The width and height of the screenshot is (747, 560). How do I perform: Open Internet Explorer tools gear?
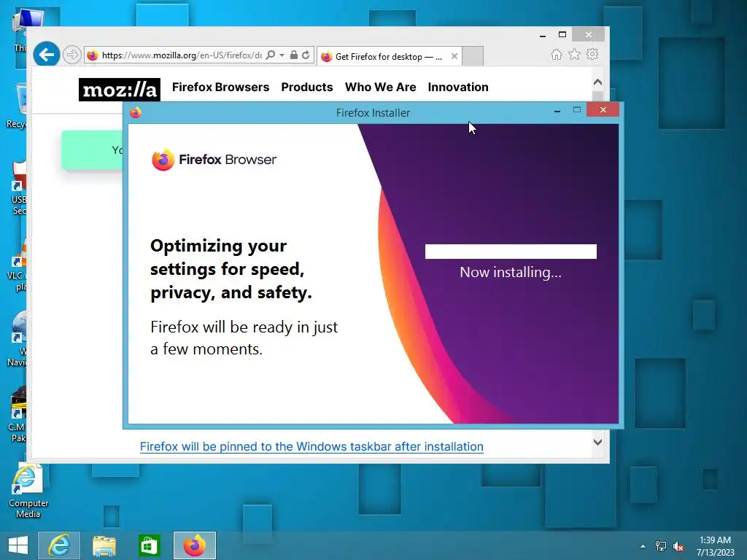click(x=592, y=54)
